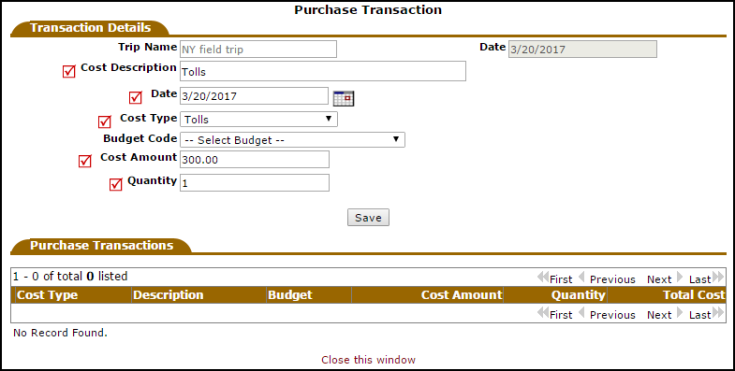Click the bottom pagination Last arrow icon

(718, 313)
